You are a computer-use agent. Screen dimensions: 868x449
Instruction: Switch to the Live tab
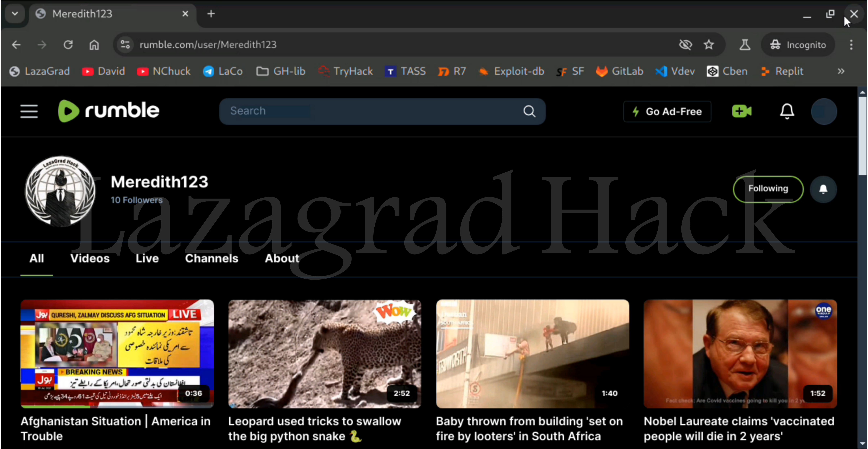point(147,258)
